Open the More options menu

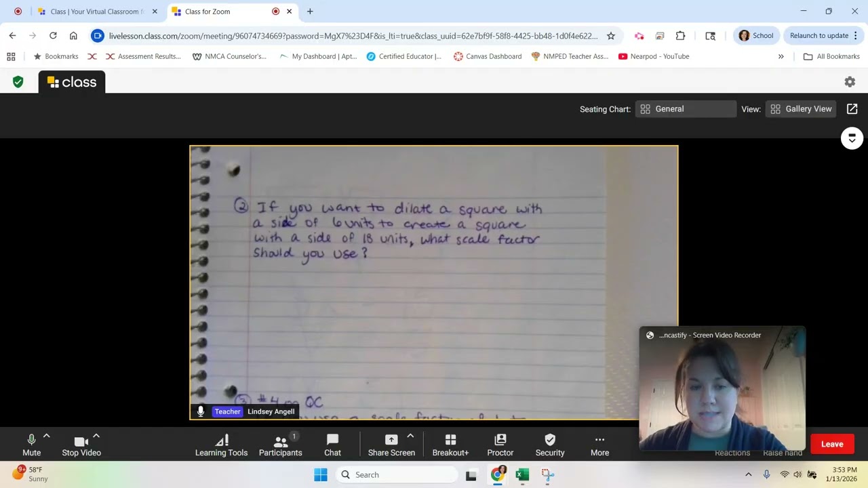(x=599, y=445)
